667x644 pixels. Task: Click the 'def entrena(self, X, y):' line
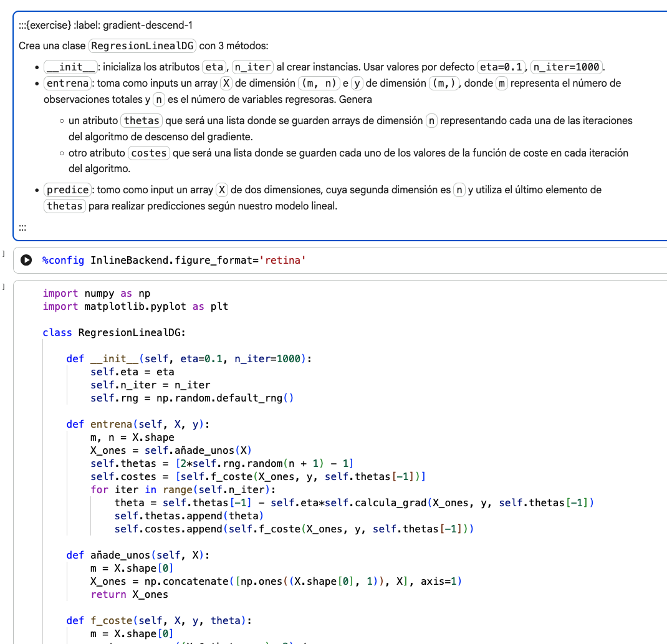[x=138, y=424]
